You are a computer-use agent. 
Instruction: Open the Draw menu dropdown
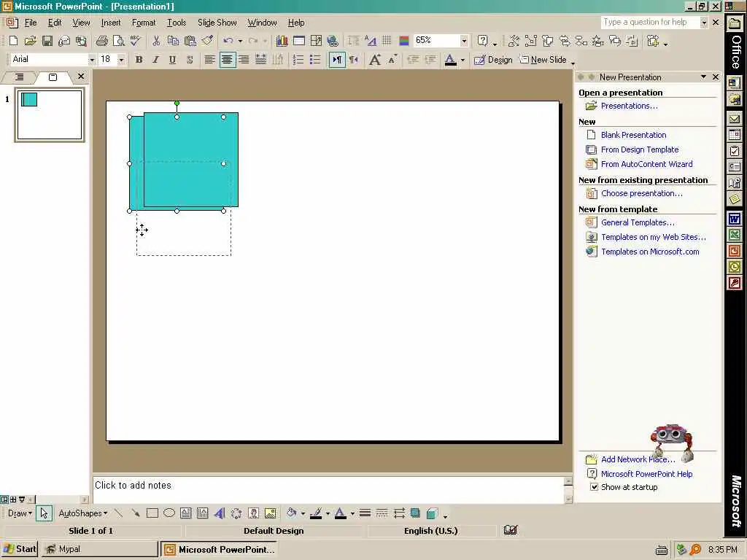[x=20, y=513]
